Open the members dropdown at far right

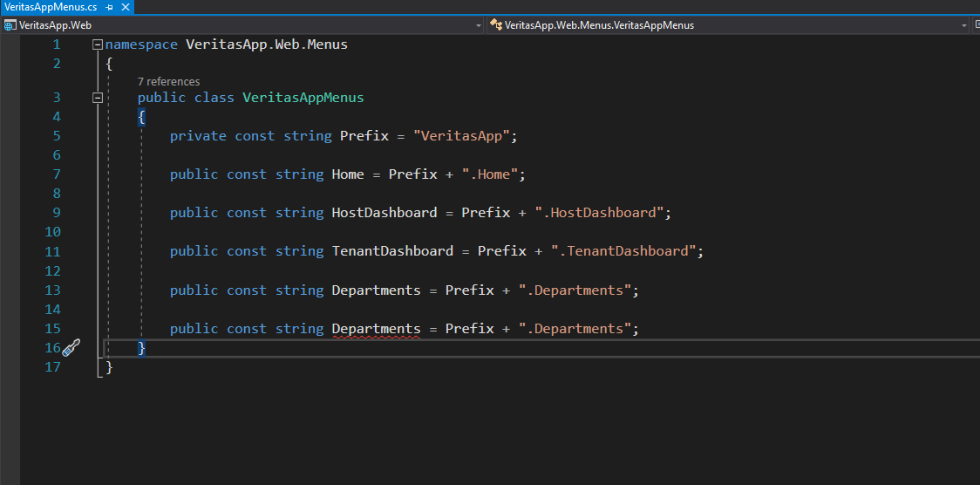click(976, 25)
